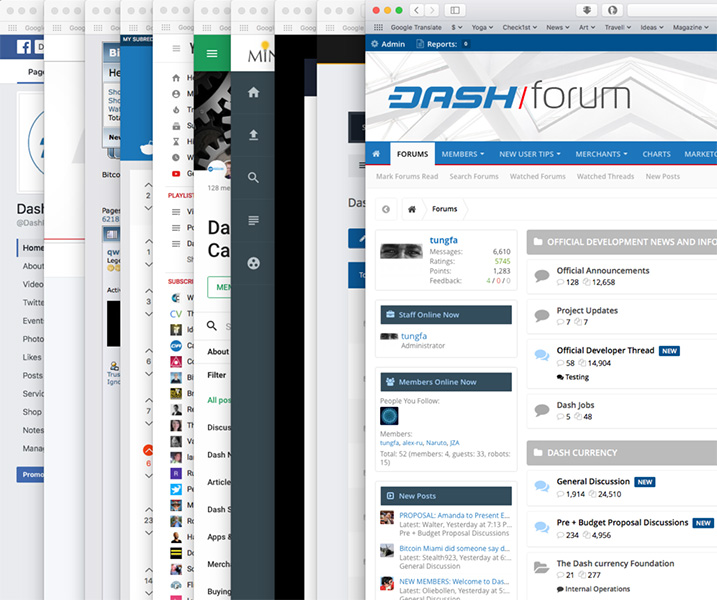Click Facebook logo in leftmost window
717x600 pixels.
point(24,47)
